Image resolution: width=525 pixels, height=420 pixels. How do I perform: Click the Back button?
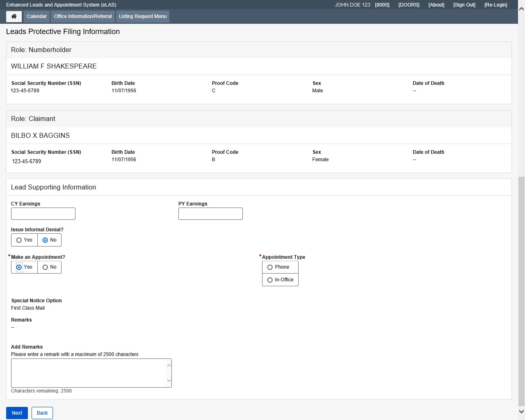pyautogui.click(x=42, y=413)
